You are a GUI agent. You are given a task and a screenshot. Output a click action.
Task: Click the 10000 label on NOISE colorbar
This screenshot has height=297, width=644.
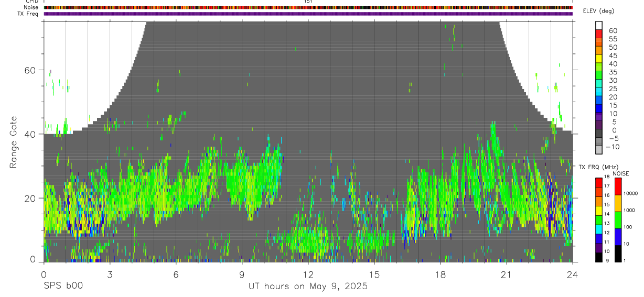pos(630,193)
